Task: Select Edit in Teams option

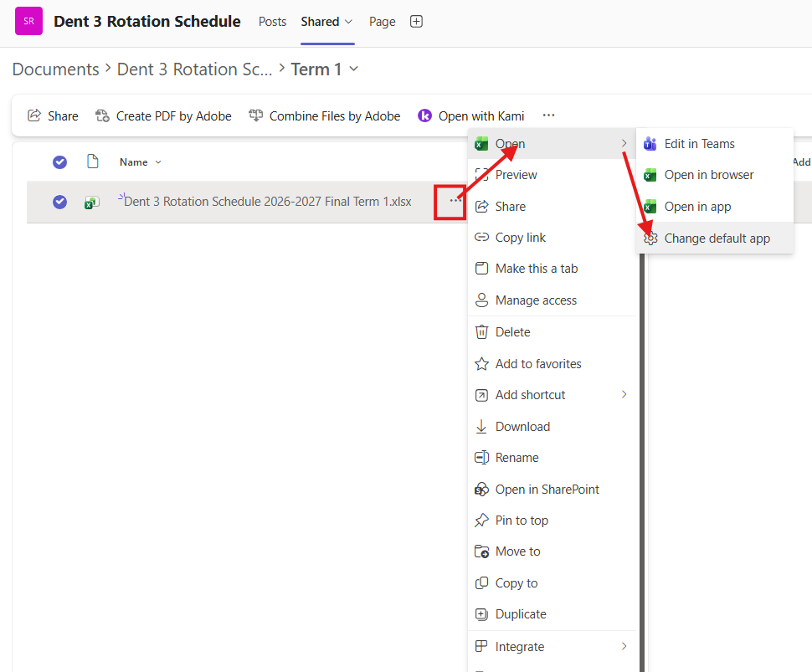Action: pos(715,143)
